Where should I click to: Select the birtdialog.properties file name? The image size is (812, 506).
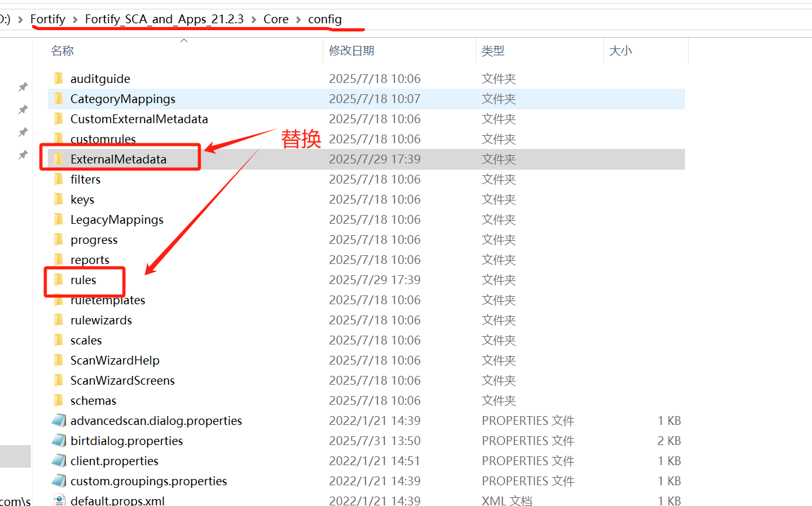tap(126, 441)
